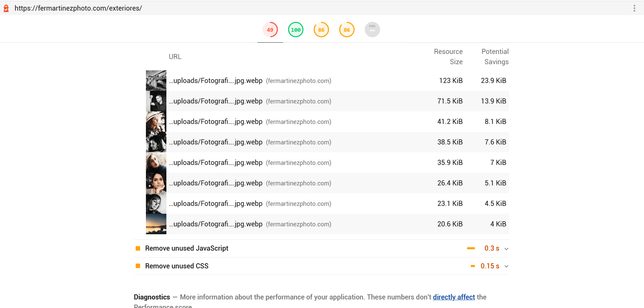
Task: Select the Accessibility score gauge 100
Action: (x=296, y=30)
